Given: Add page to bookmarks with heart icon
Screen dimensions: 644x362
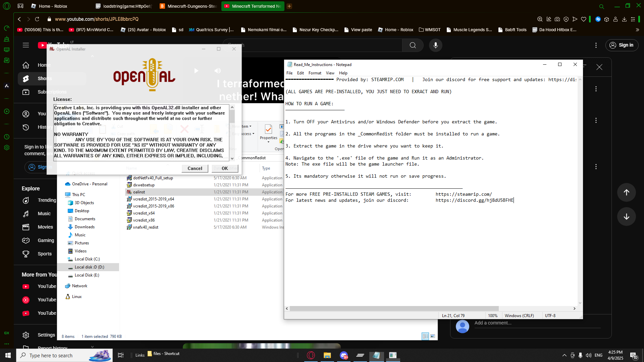Looking at the screenshot, I should click(x=584, y=19).
